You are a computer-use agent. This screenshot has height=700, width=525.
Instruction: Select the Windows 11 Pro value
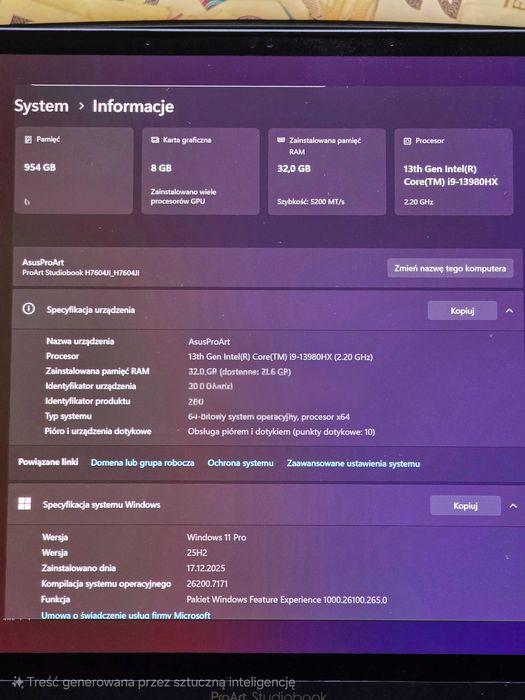(216, 538)
